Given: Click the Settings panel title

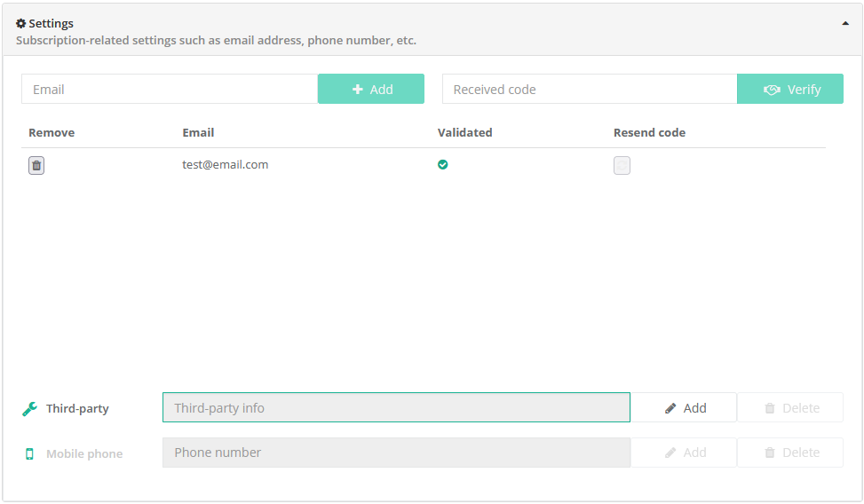Looking at the screenshot, I should coord(51,23).
